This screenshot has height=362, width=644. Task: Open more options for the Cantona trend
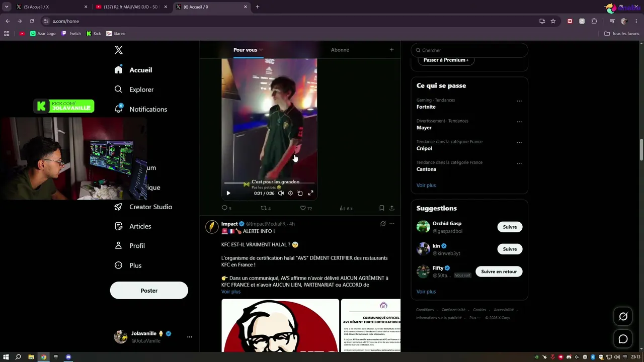(519, 163)
